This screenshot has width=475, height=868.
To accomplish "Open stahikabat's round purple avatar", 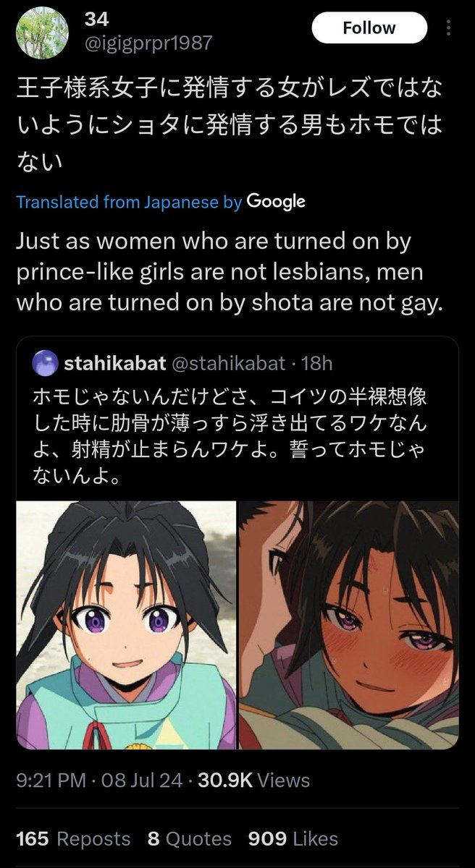I will point(46,362).
